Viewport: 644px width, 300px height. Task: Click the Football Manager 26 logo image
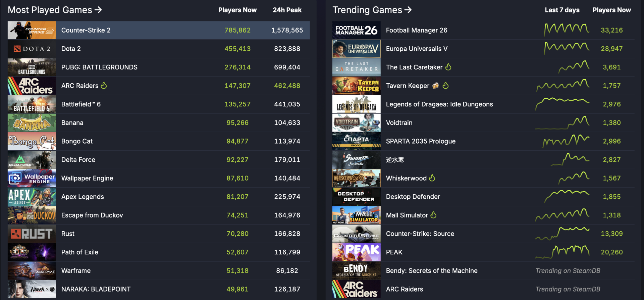(356, 30)
